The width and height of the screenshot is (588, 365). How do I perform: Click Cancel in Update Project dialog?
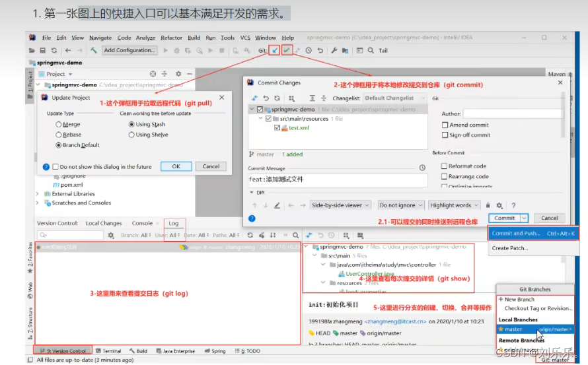point(211,166)
